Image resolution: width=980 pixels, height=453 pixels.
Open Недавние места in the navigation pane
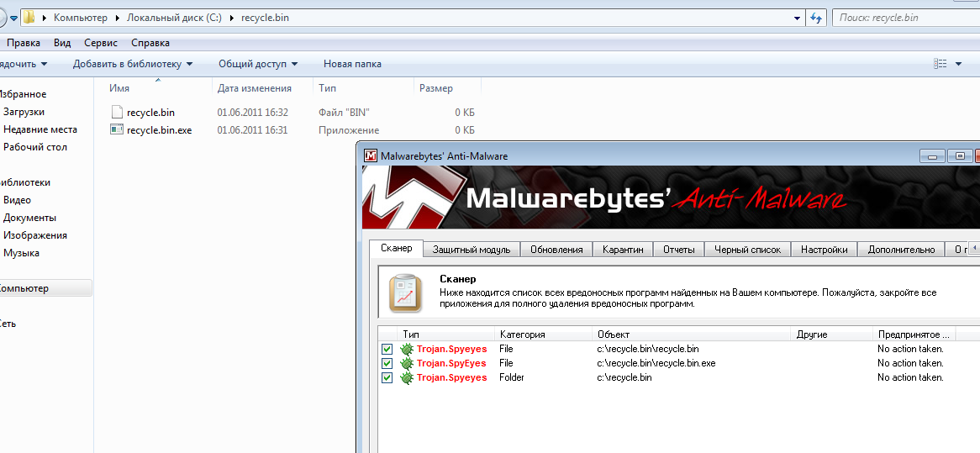[x=40, y=129]
